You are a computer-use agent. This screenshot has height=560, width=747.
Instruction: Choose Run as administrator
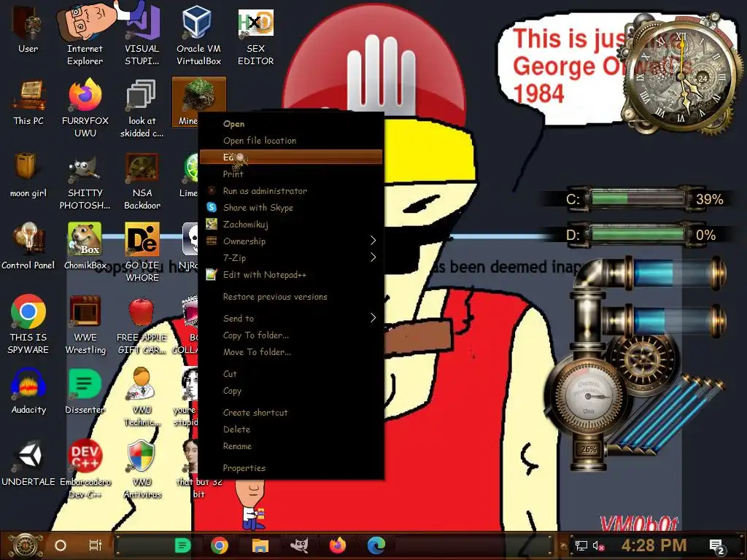point(290,191)
